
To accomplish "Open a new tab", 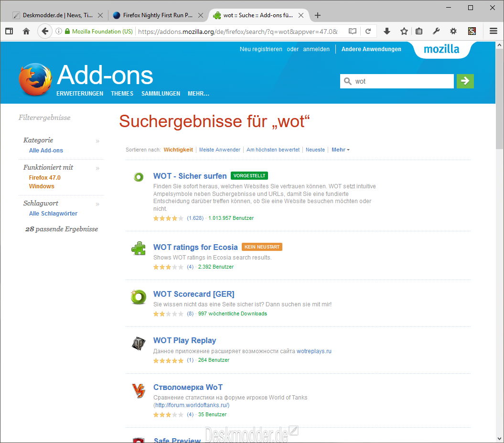I will point(318,15).
